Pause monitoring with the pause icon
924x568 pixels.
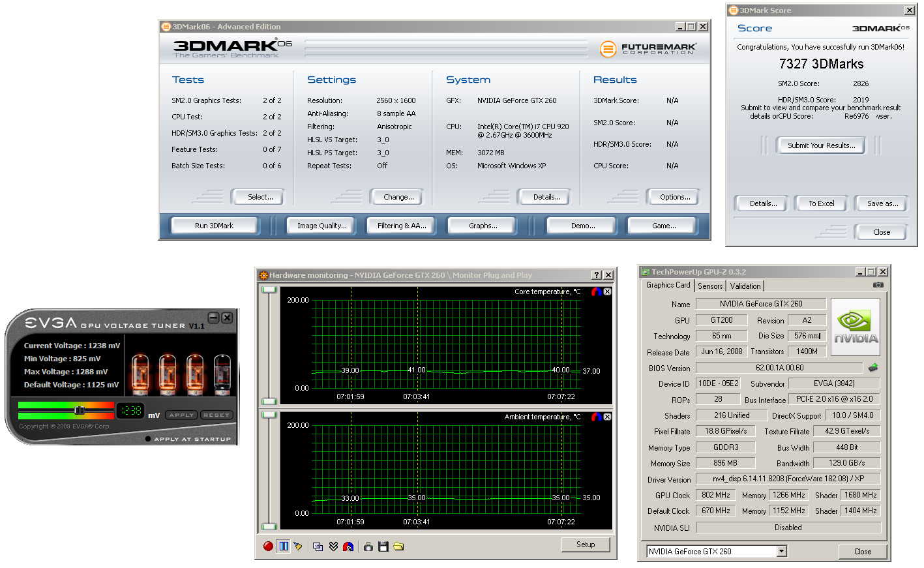284,546
